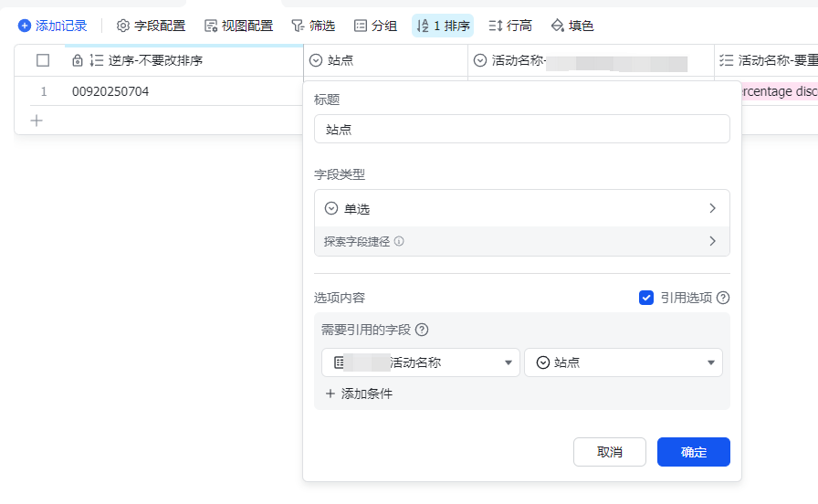This screenshot has height=504, width=818.
Task: Expand the 单选 field type selector
Action: point(521,209)
